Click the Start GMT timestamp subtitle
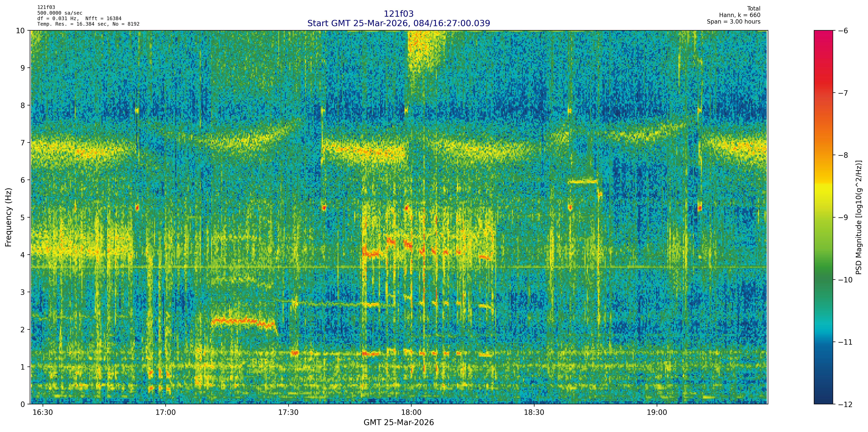The height and width of the screenshot is (432, 868). pyautogui.click(x=399, y=23)
